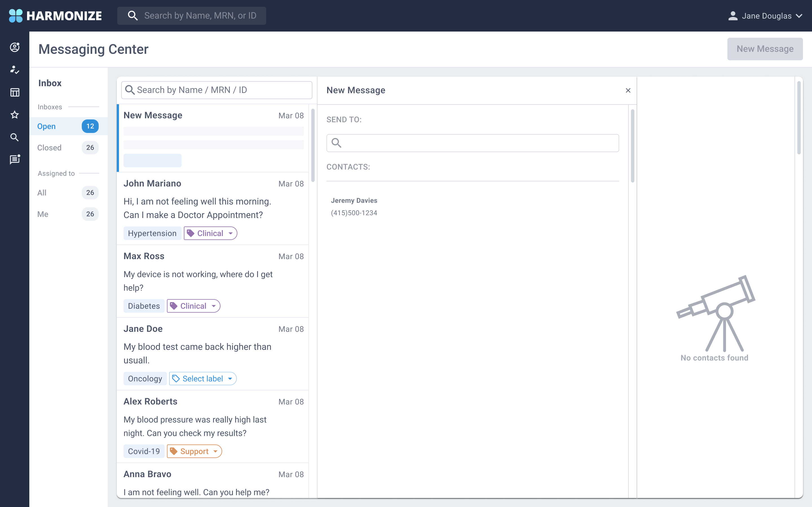Close the New Message panel
This screenshot has height=507, width=812.
(x=628, y=90)
